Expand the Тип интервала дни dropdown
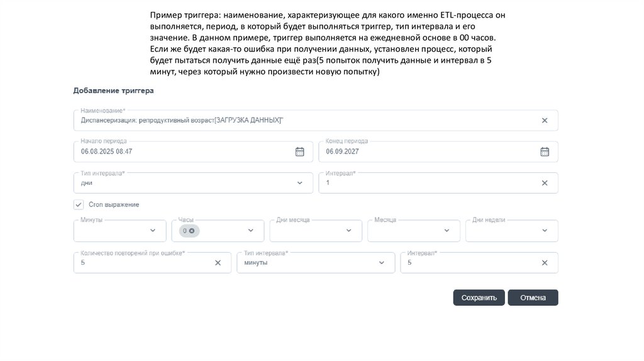The image size is (644, 361). click(300, 183)
